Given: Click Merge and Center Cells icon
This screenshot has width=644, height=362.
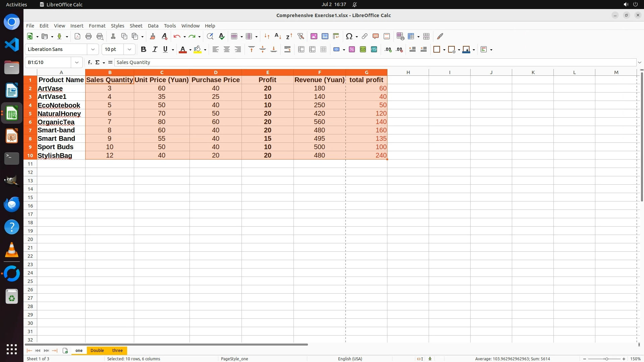Looking at the screenshot, I should tap(301, 49).
